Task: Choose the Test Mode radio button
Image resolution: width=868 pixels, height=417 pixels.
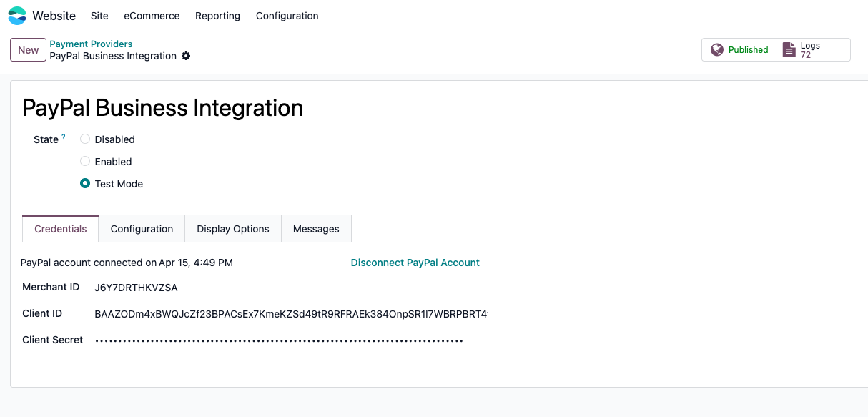Action: pos(85,184)
